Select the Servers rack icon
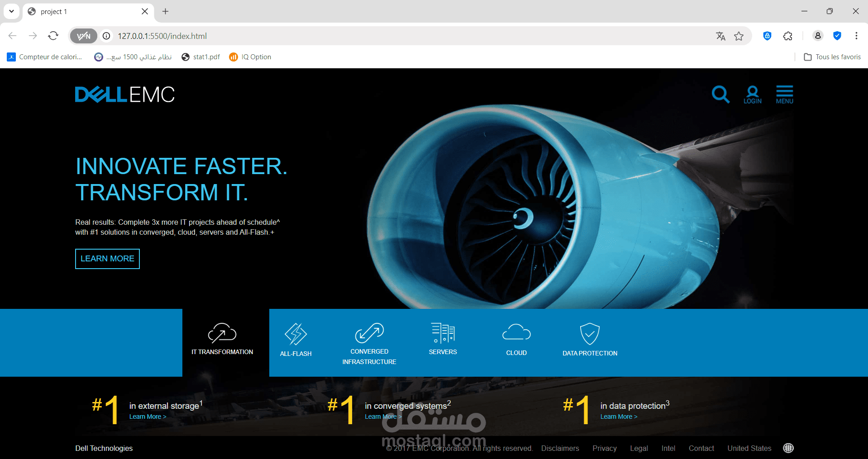The image size is (868, 459). click(x=443, y=333)
